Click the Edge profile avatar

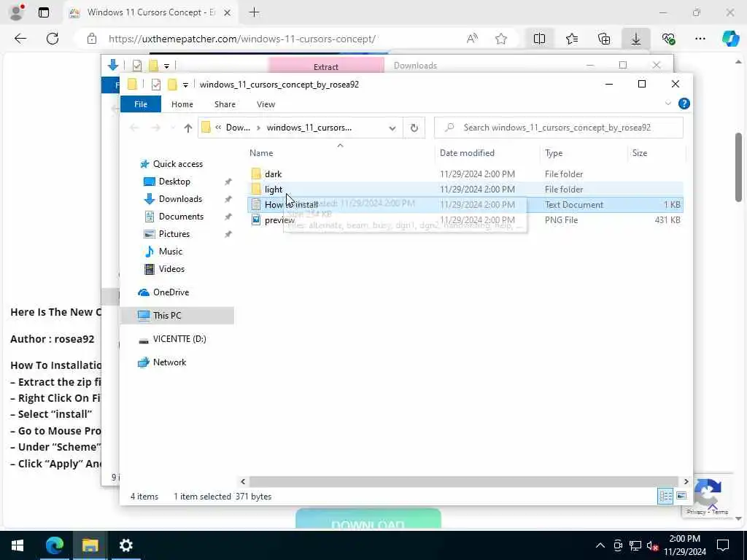pos(16,12)
